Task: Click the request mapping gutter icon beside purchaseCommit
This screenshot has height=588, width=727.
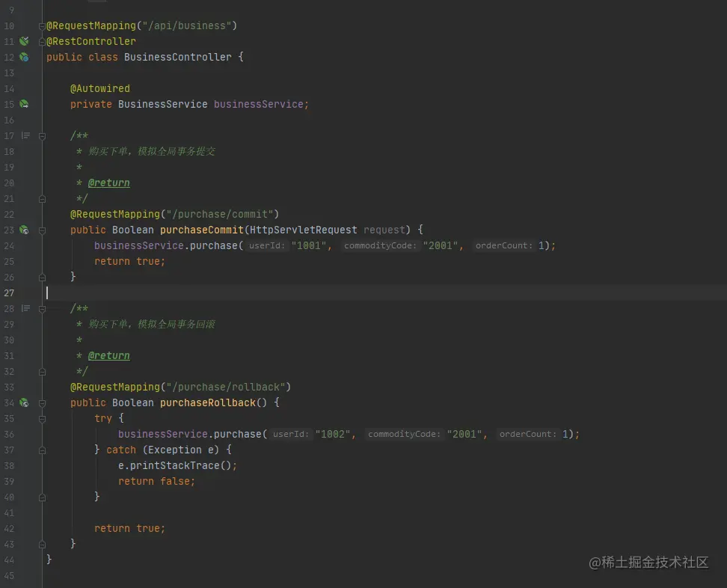Action: pyautogui.click(x=24, y=230)
